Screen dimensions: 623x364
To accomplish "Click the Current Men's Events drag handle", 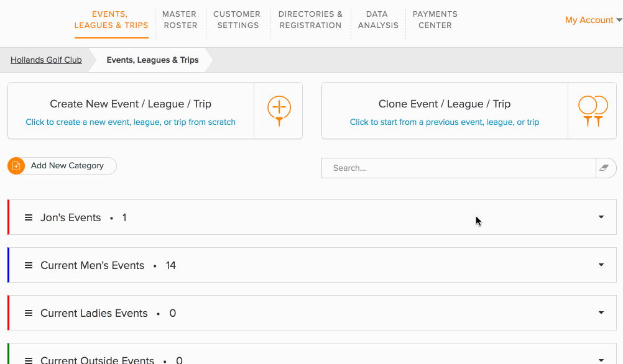I will pos(29,265).
